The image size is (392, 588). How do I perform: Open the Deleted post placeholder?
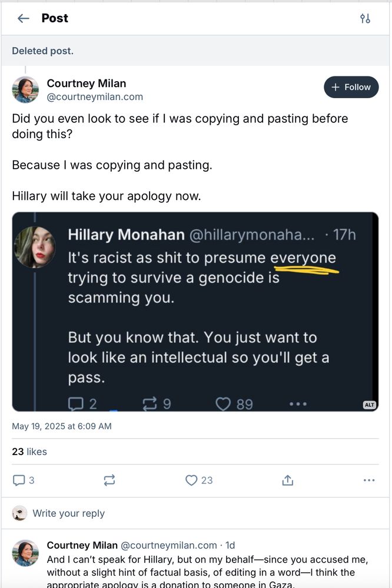point(43,51)
